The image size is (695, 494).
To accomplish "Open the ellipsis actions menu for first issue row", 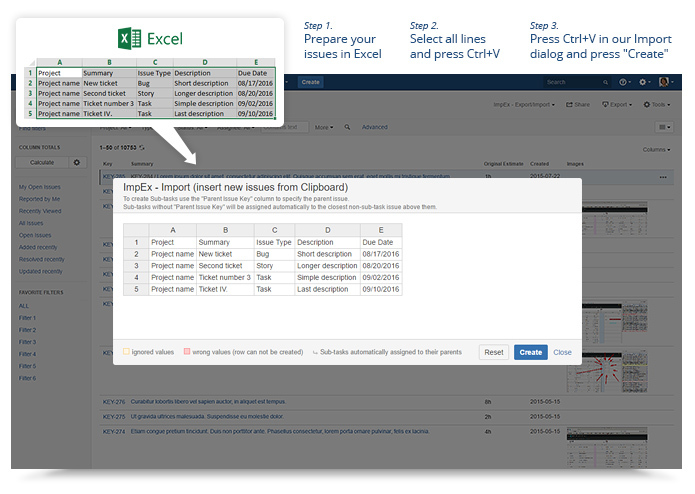I will point(663,177).
